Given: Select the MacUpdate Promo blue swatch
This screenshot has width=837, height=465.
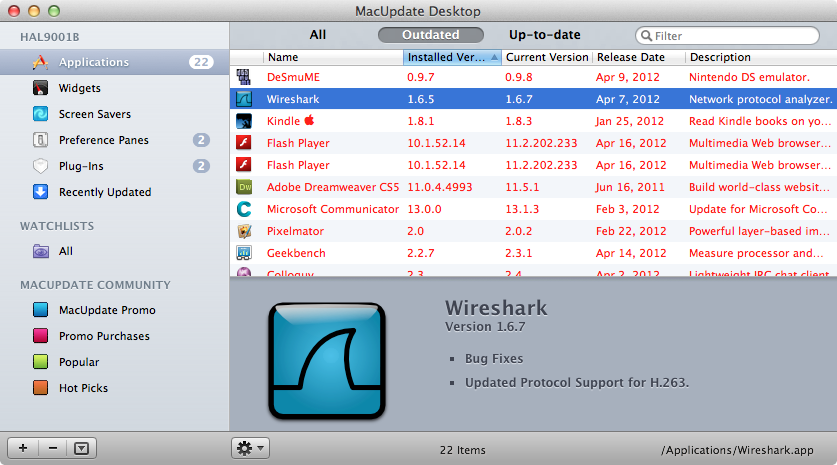Looking at the screenshot, I should (40, 310).
